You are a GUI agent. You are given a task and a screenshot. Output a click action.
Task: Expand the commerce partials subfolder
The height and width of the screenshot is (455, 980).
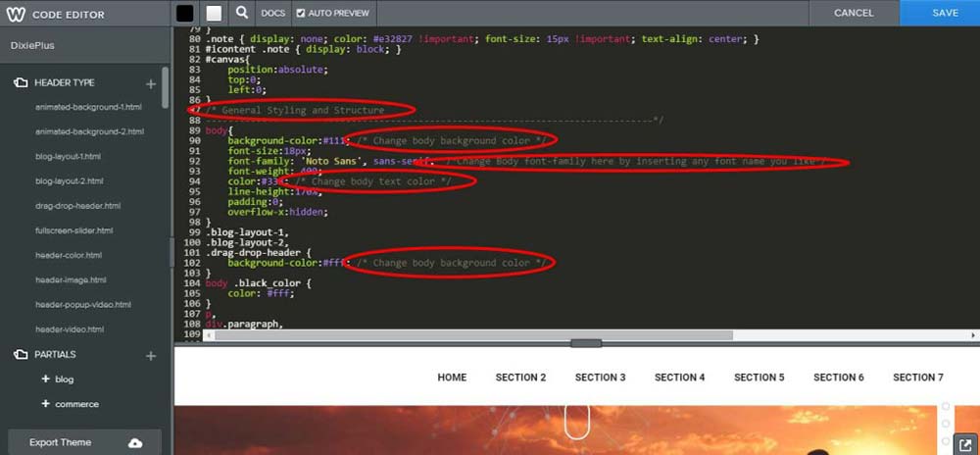[45, 404]
